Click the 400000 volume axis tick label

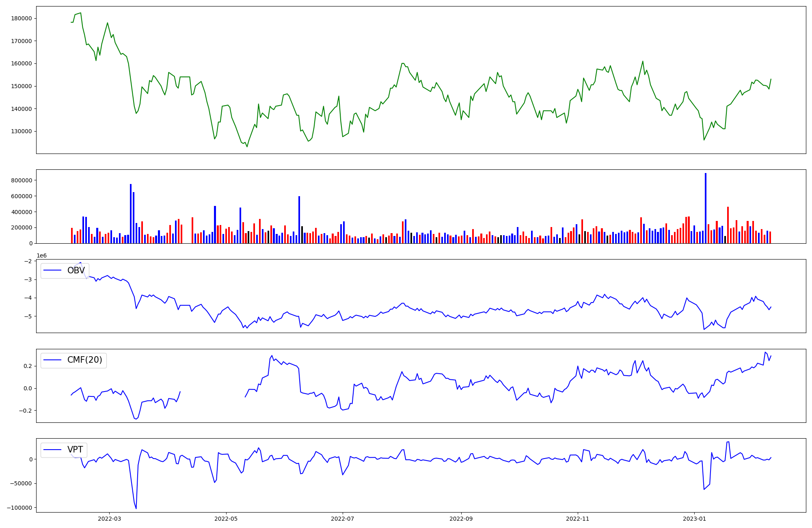coord(22,212)
